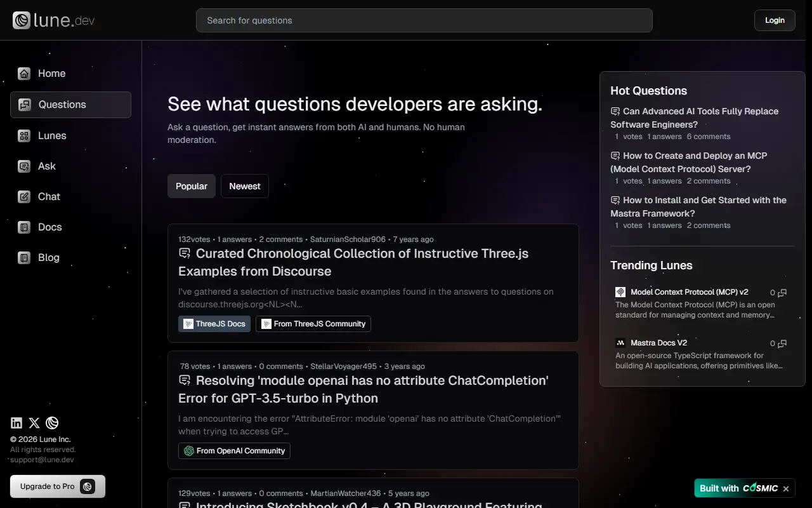The width and height of the screenshot is (812, 508).
Task: Click the Hot Questions heading
Action: [x=648, y=91]
